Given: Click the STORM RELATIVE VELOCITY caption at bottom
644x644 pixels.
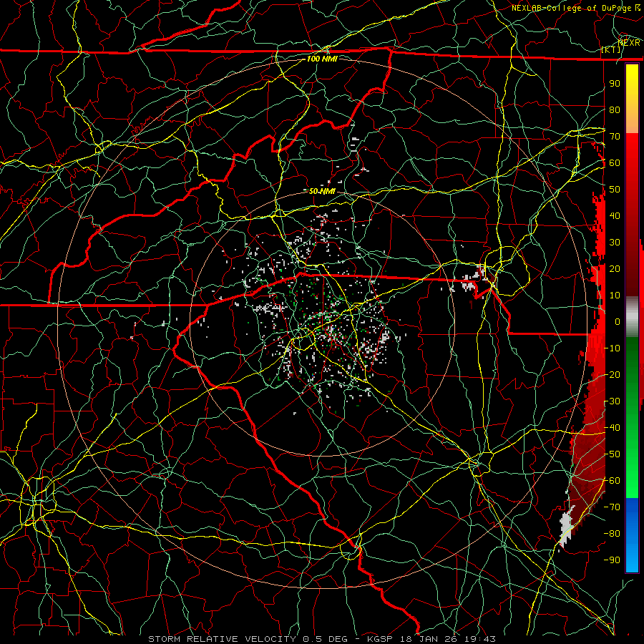Looking at the screenshot, I should [x=222, y=639].
